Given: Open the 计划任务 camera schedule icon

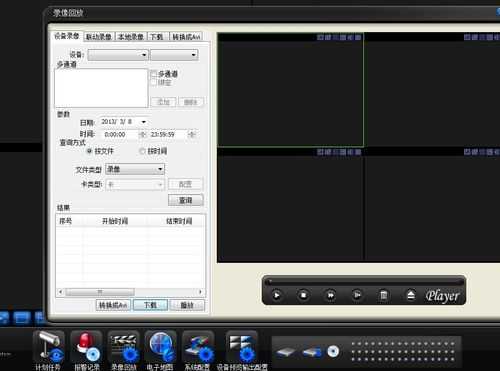Looking at the screenshot, I should click(49, 347).
